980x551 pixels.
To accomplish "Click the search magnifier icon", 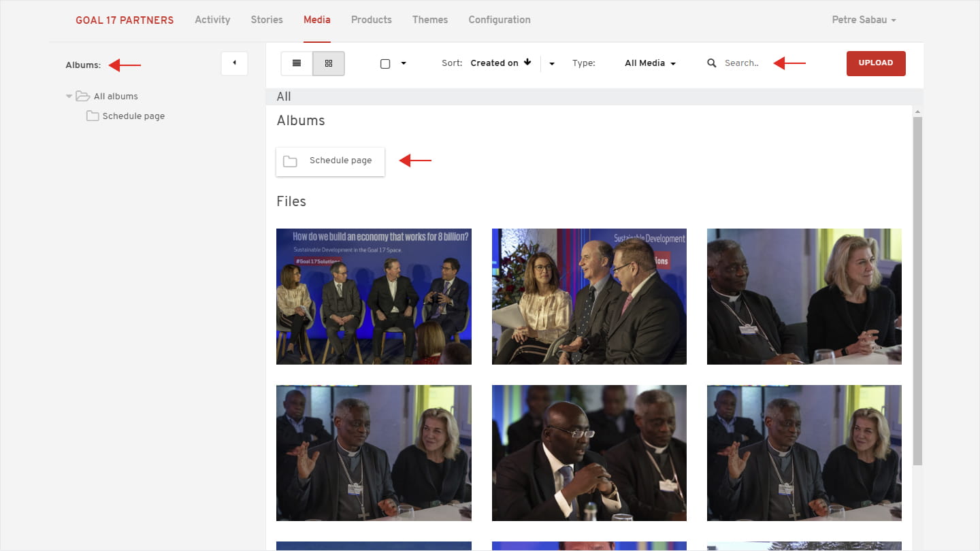I will (712, 63).
